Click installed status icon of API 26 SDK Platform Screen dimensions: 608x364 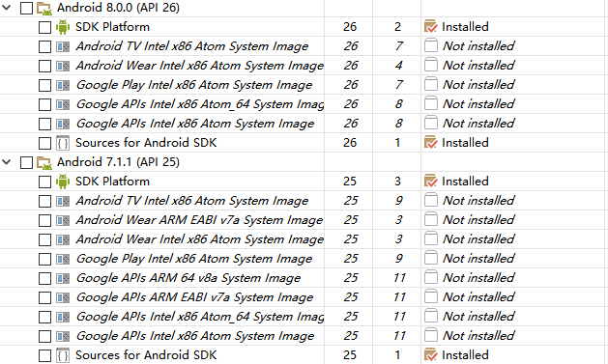click(431, 26)
